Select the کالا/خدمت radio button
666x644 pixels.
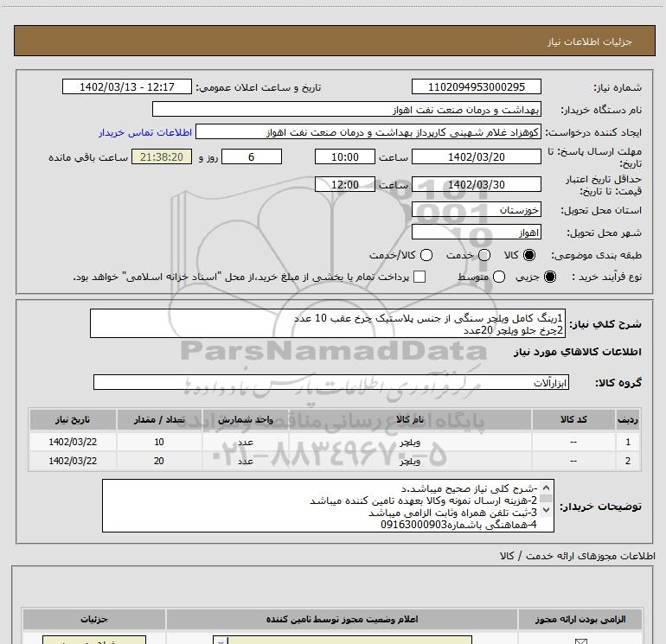(426, 255)
